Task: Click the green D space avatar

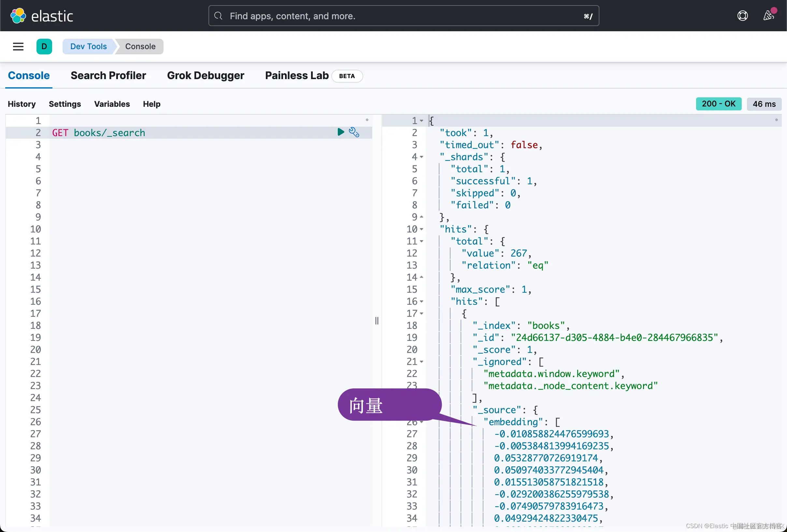Action: point(44,46)
